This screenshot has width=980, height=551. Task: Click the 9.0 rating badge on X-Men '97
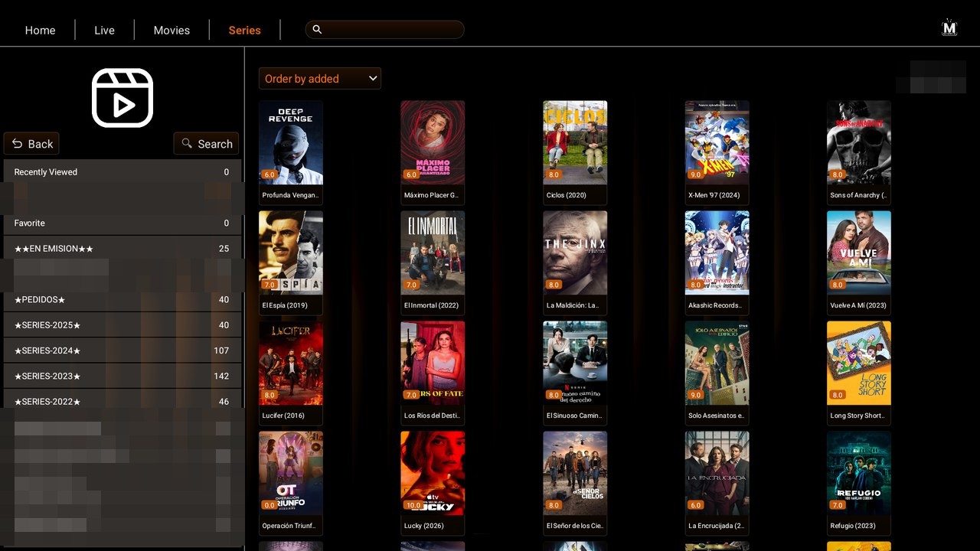pos(695,174)
